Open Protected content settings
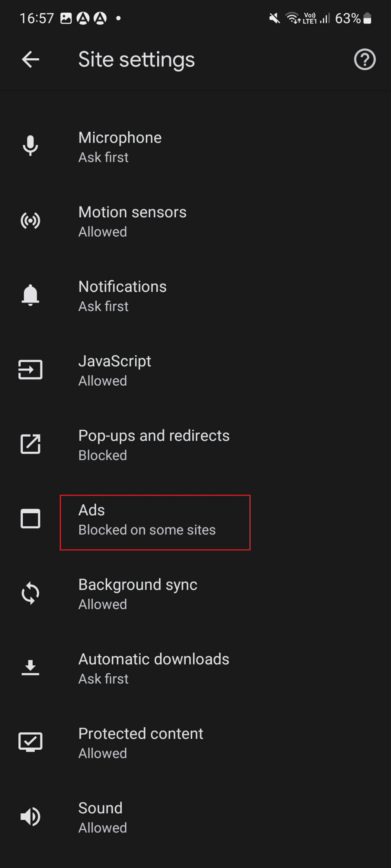 coord(195,743)
